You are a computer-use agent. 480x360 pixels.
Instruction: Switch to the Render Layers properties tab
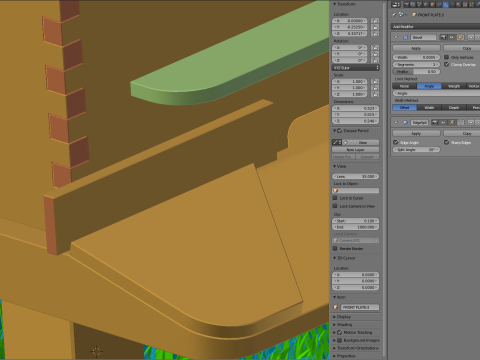413,5
